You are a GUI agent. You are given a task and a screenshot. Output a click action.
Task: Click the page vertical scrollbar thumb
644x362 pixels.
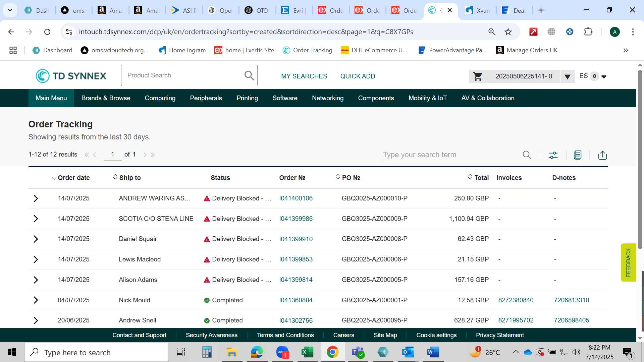(640, 159)
